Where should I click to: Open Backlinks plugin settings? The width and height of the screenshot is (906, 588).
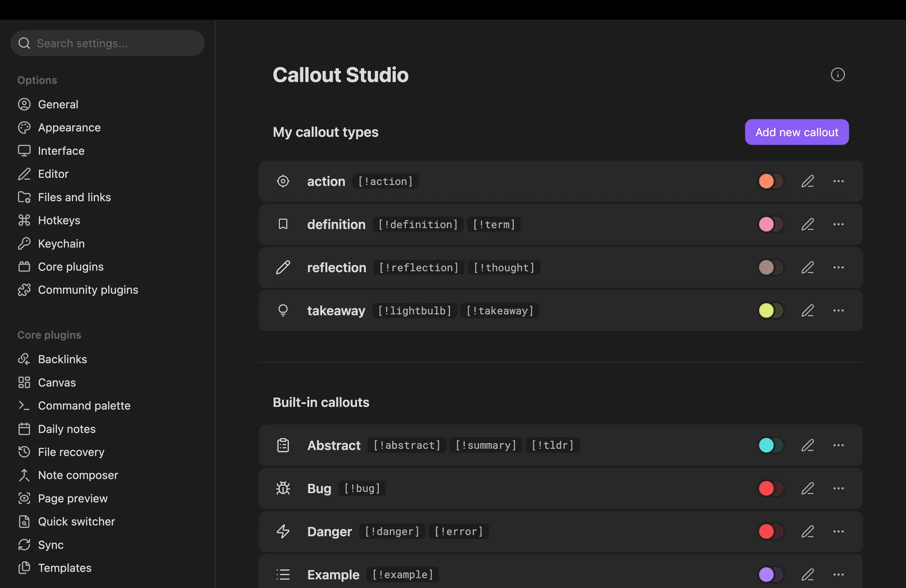point(62,359)
